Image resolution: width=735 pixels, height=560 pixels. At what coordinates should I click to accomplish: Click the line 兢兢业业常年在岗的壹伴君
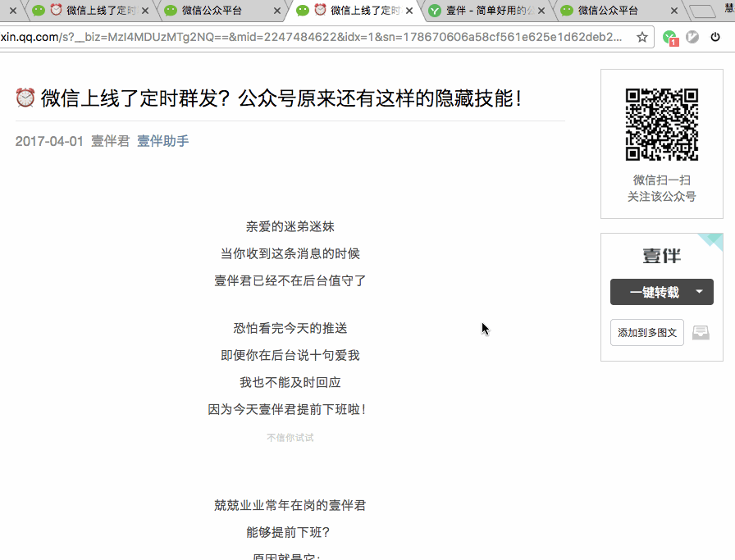pyautogui.click(x=290, y=506)
